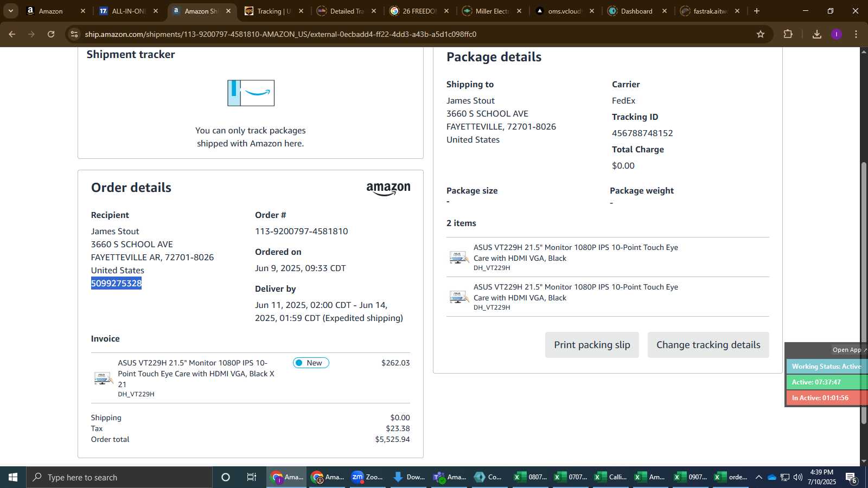View site information icon in address bar
Screen dimensions: 868x488
74,34
